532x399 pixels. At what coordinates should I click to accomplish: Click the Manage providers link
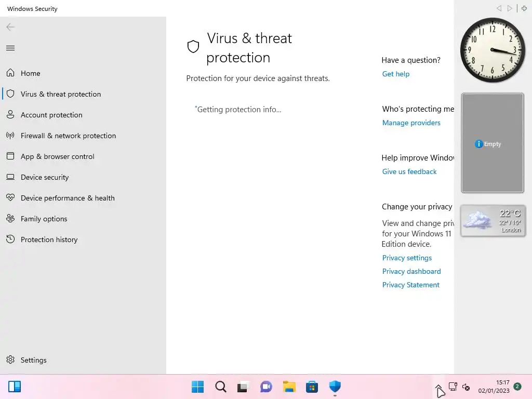click(411, 123)
